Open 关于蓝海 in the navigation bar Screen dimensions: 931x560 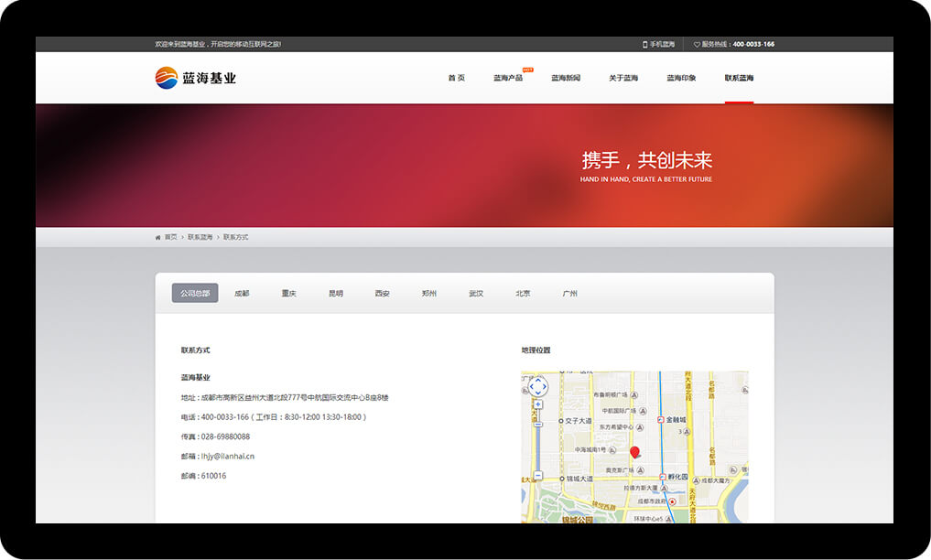[623, 78]
